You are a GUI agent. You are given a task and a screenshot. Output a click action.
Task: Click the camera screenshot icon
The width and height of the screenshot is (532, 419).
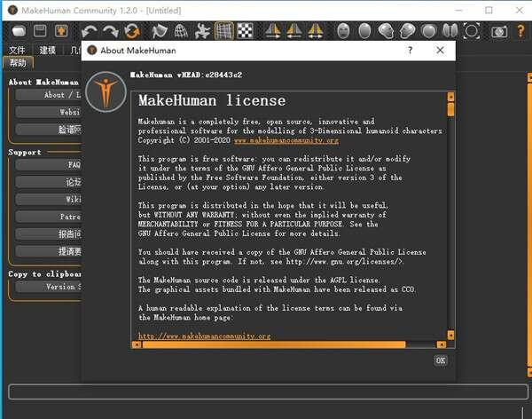point(499,31)
